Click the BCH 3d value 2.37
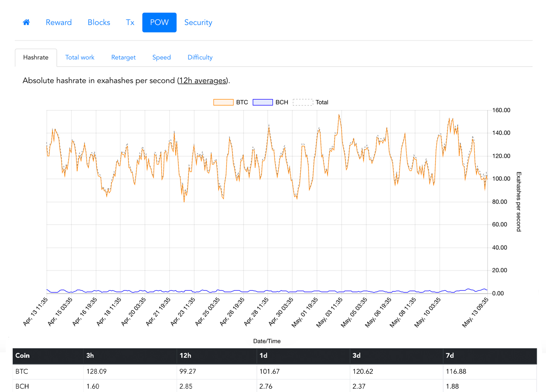This screenshot has height=392, width=546. [x=360, y=387]
